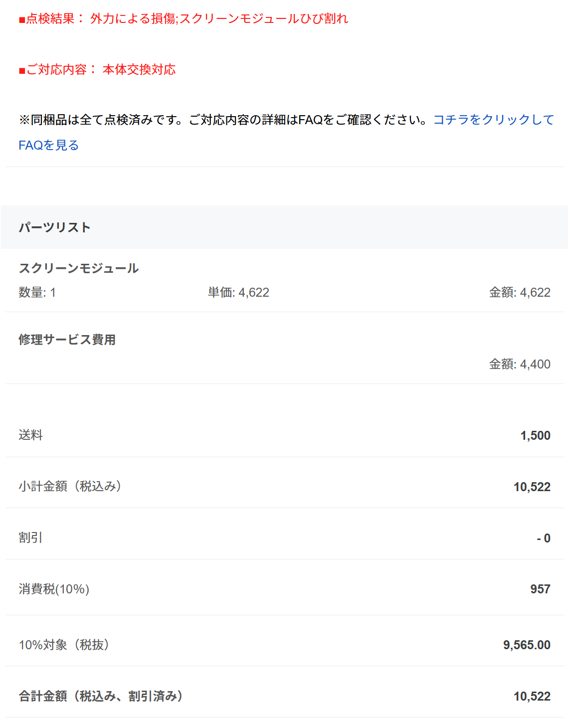Screen dimensions: 573x728
Task: Select the パーツリスト section header
Action: [x=55, y=227]
